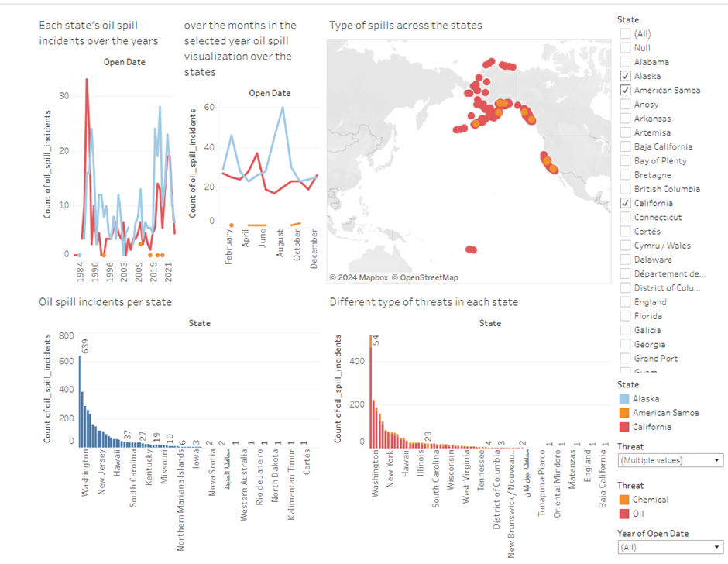728x564 pixels.
Task: Select the Oil spill incidents per state title
Action: coord(105,302)
